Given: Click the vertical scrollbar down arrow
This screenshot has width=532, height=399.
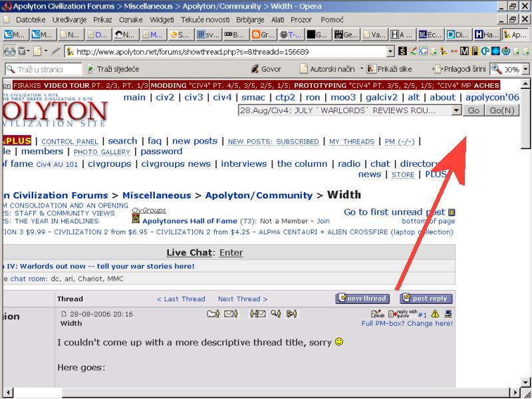Looking at the screenshot, I should point(525,382).
